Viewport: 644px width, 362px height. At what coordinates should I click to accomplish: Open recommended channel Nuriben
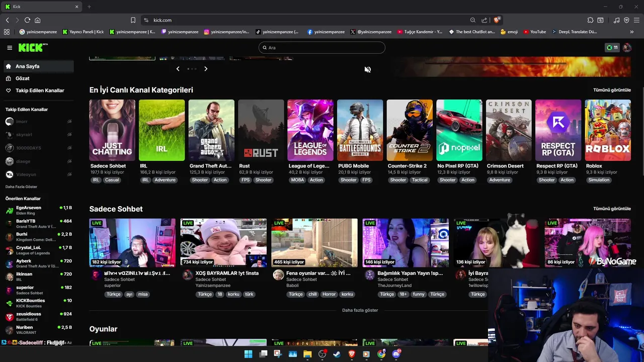point(38,330)
